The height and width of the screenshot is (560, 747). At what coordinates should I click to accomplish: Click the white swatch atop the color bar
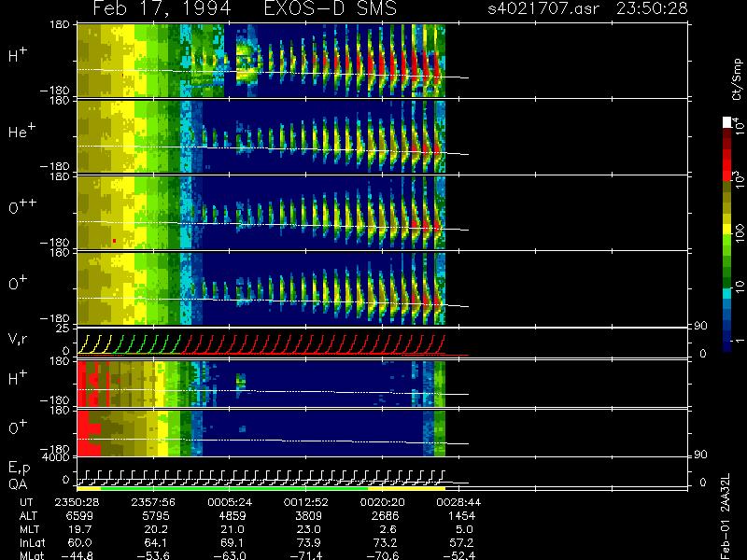point(727,122)
